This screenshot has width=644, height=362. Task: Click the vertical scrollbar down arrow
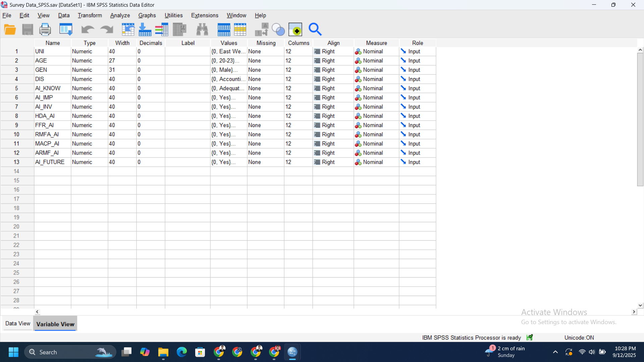(x=640, y=305)
